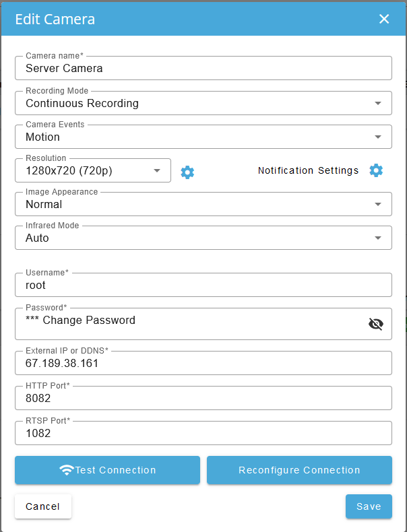Save the camera settings
The height and width of the screenshot is (532, 407).
click(369, 506)
